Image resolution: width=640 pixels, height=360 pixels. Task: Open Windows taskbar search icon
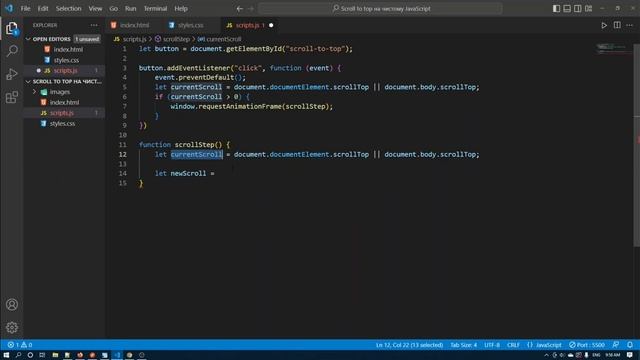click(x=18, y=355)
